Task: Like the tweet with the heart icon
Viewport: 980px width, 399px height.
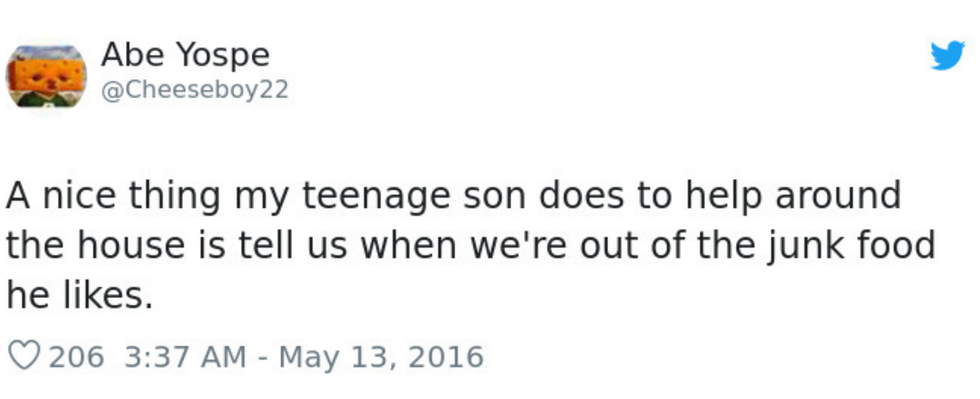Action: tap(25, 356)
